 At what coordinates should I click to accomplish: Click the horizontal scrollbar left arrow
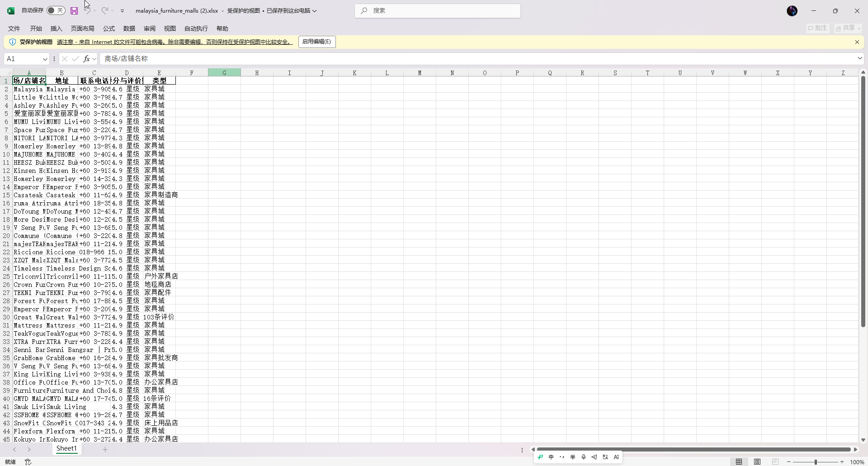(533, 449)
